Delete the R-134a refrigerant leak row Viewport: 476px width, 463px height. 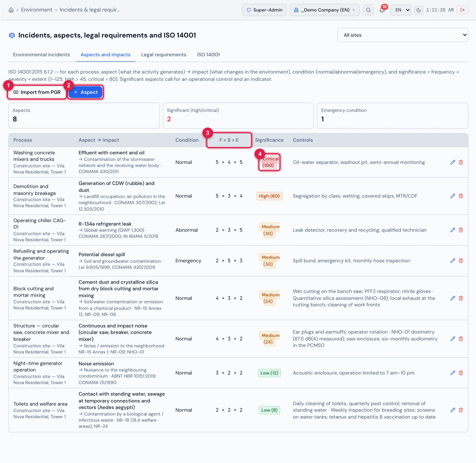[461, 230]
